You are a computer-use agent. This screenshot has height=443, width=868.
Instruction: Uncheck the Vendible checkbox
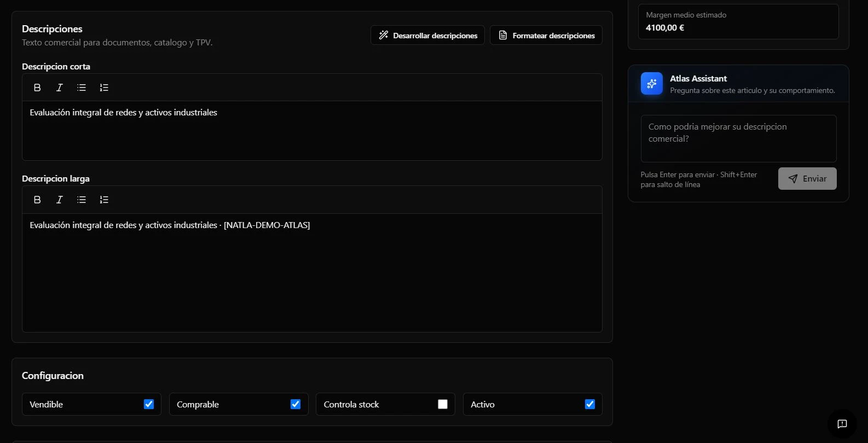click(149, 404)
